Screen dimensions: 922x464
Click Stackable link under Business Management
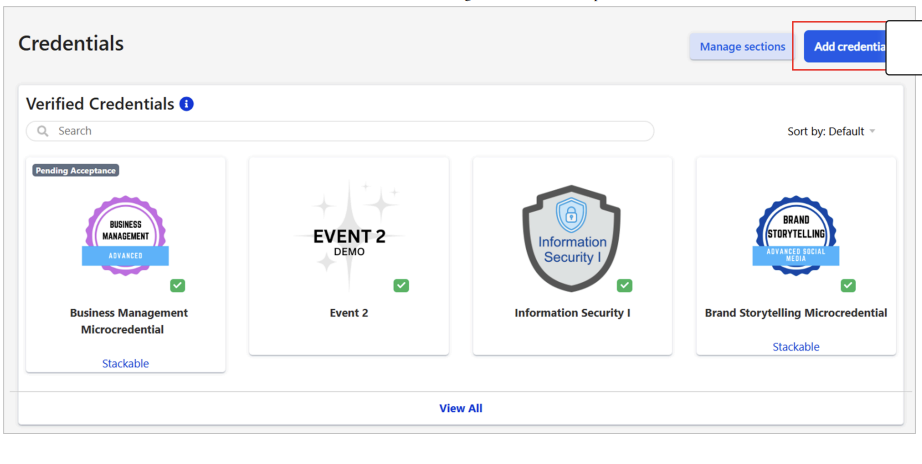tap(125, 364)
